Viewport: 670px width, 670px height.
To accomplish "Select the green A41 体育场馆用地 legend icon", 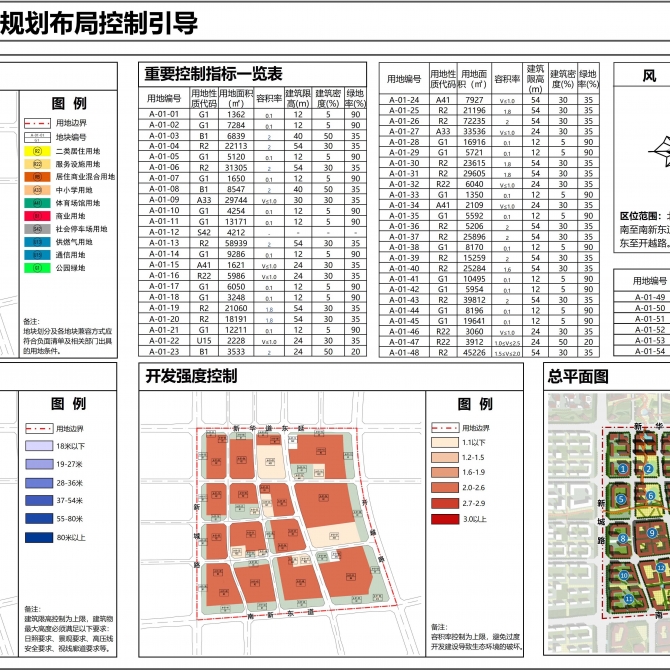I will (x=37, y=201).
